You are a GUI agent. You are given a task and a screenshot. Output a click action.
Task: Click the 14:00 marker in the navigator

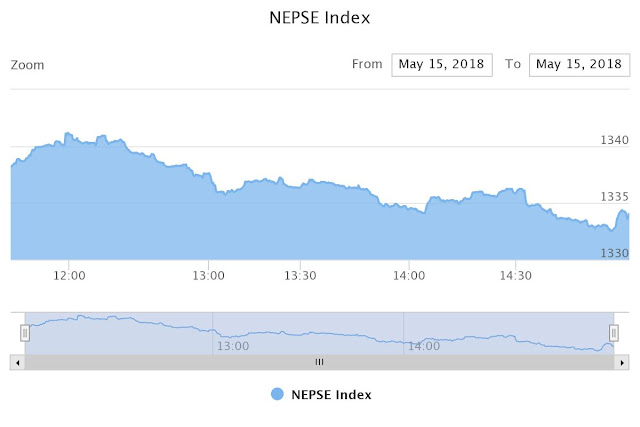pyautogui.click(x=424, y=346)
